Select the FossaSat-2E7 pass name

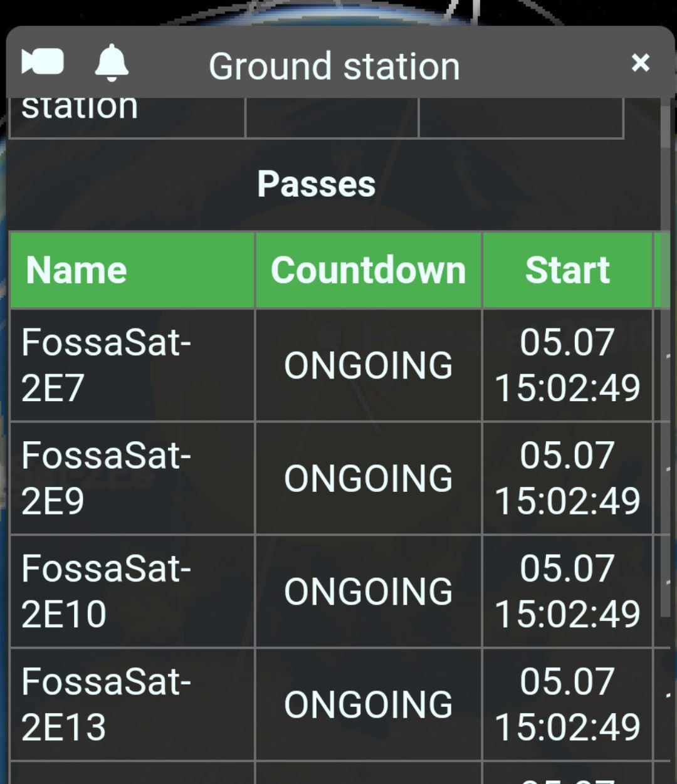tap(105, 365)
